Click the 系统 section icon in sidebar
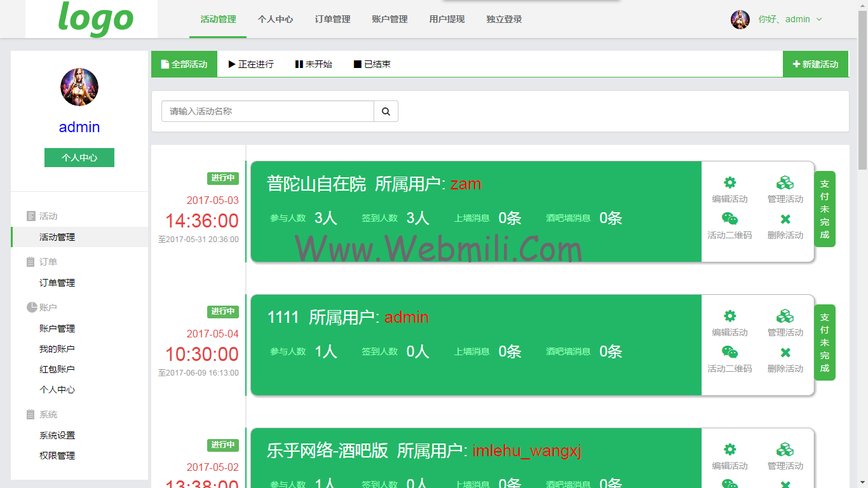The width and height of the screenshot is (868, 488). point(31,414)
